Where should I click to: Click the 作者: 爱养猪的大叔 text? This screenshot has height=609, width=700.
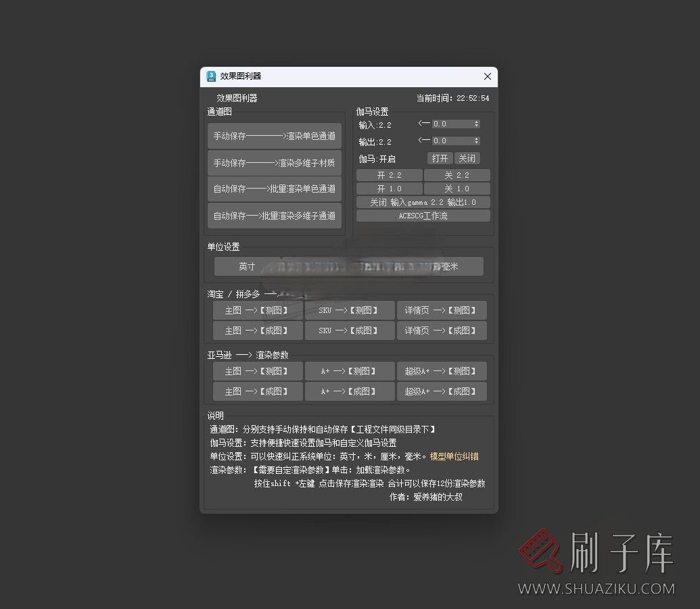(426, 497)
